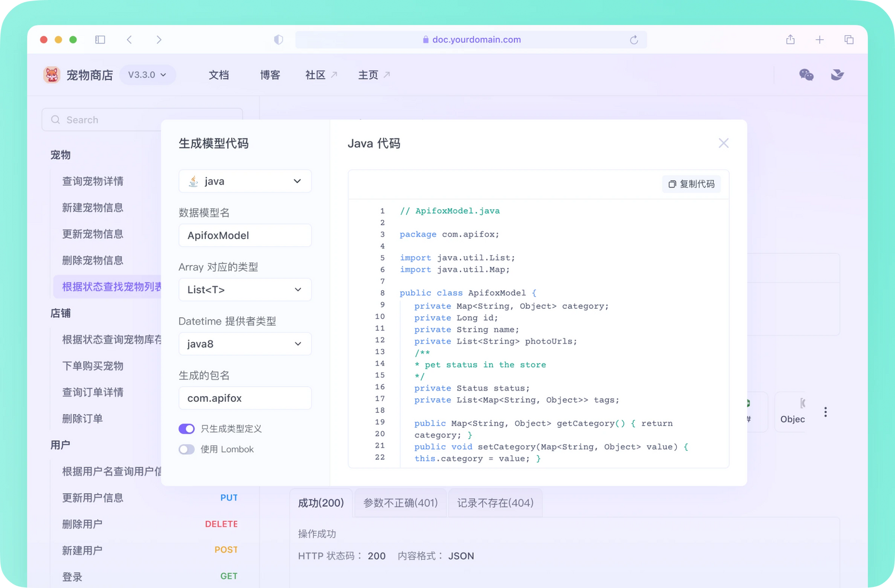Open the Datetime 提供者类型 java8 dropdown
This screenshot has height=588, width=895.
pos(244,344)
